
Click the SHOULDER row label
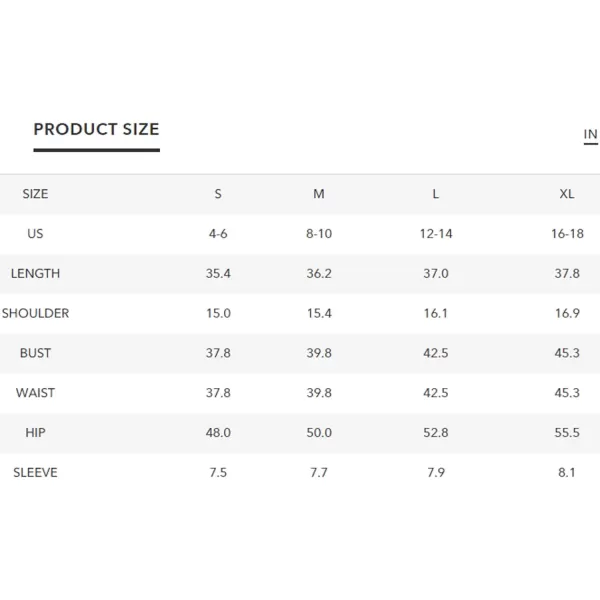[35, 313]
